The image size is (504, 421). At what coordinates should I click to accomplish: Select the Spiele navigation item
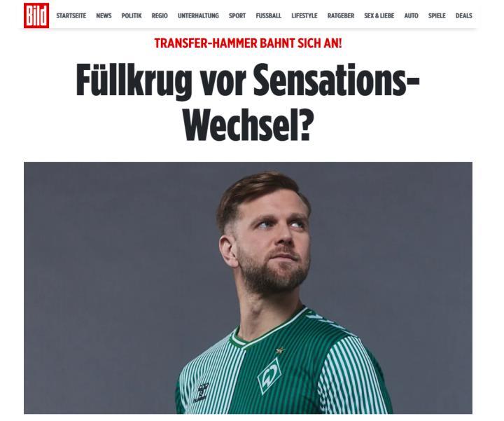[x=437, y=15]
